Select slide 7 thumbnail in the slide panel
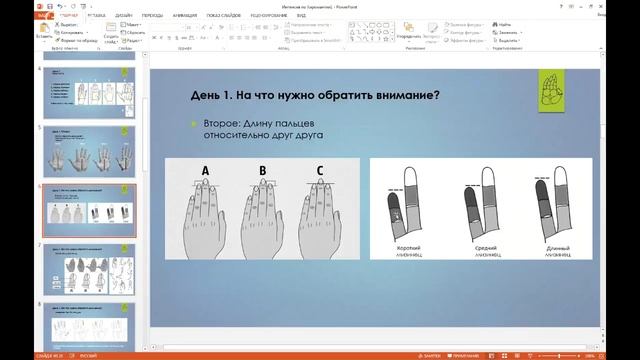This screenshot has height=360, width=640. coord(89,269)
